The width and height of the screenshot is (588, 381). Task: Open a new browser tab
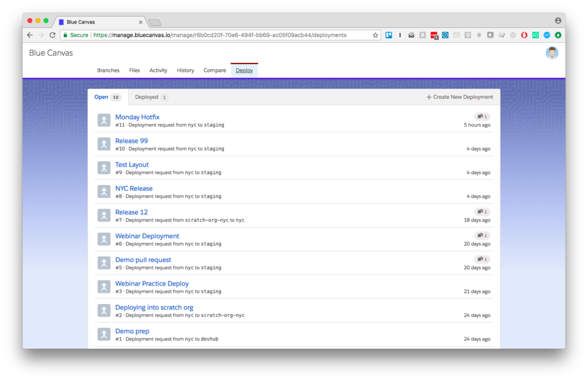click(155, 22)
